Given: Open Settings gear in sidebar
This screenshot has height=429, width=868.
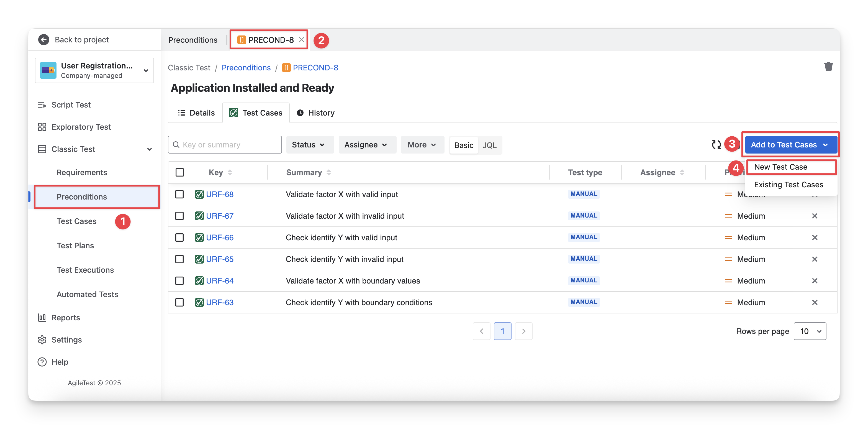Looking at the screenshot, I should coord(66,340).
